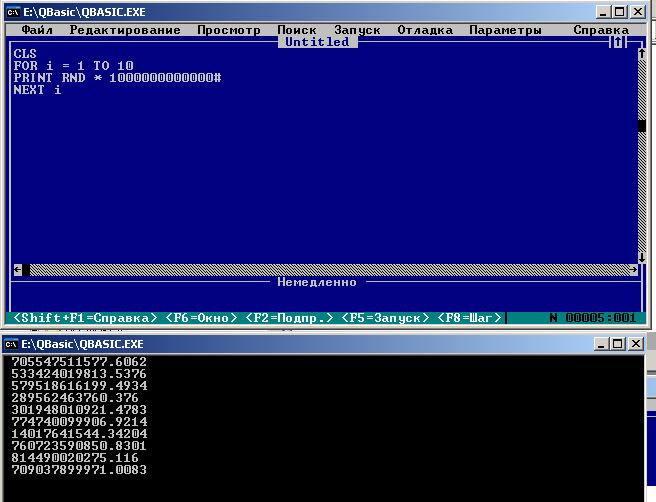656x502 pixels.
Task: Click the output window system menu icon
Action: pos(12,344)
